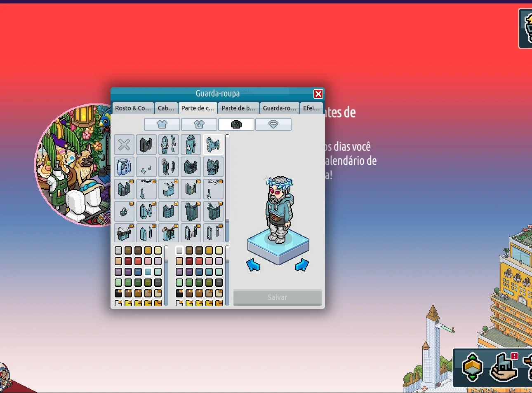Viewport: 532px width, 393px height.
Task: Click the Salvar button
Action: tap(278, 297)
